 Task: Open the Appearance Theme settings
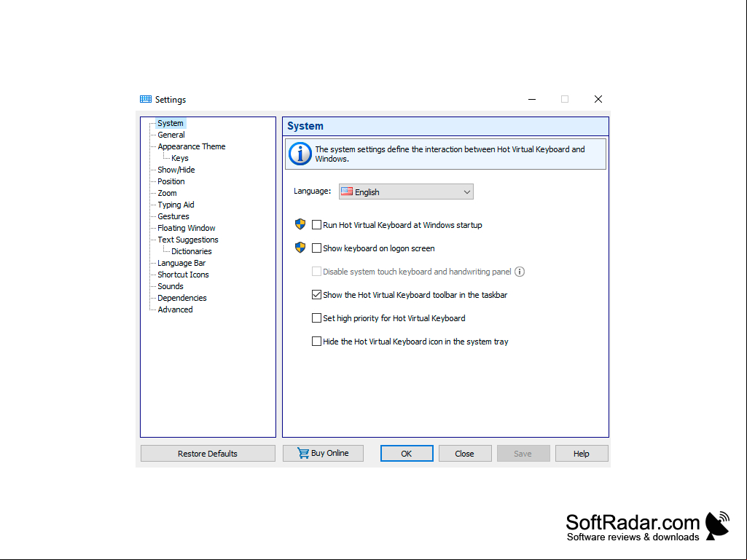[192, 146]
